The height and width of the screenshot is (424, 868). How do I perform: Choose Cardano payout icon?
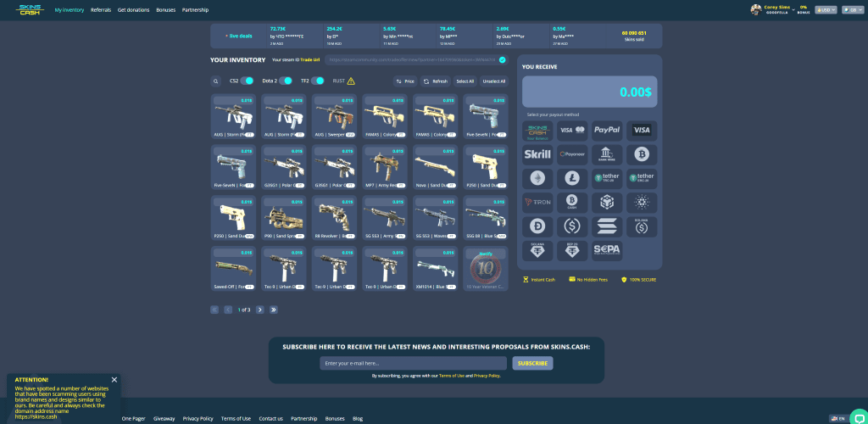[x=642, y=203]
